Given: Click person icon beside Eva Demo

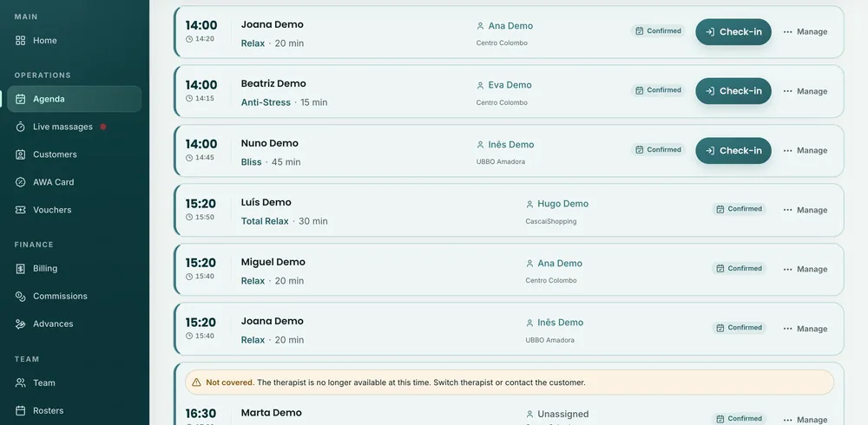Looking at the screenshot, I should pos(481,85).
